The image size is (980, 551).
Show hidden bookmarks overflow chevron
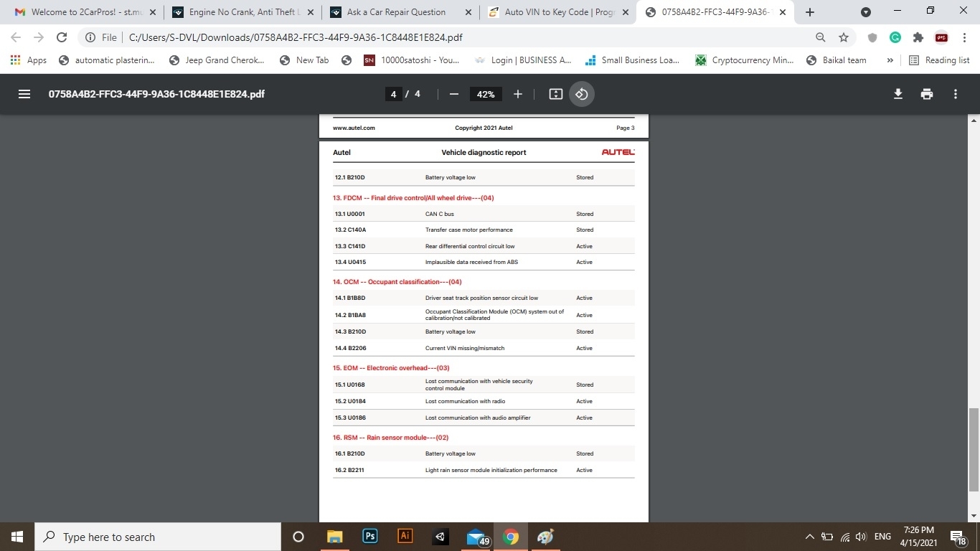[890, 60]
